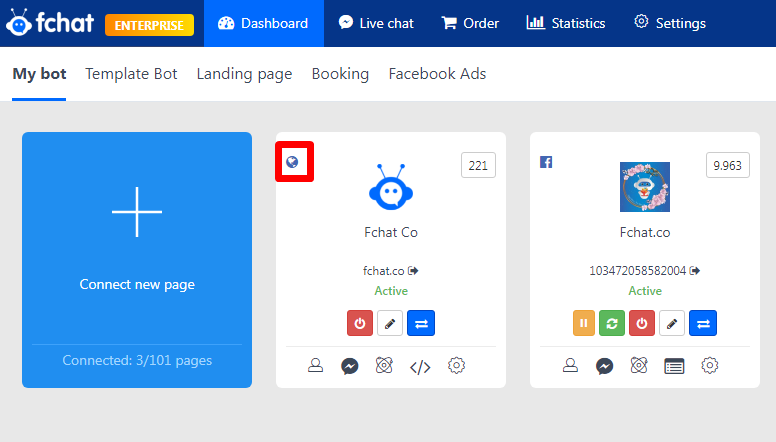Image resolution: width=776 pixels, height=442 pixels.
Task: Open the messenger icon on Fchat Co card
Action: point(350,366)
